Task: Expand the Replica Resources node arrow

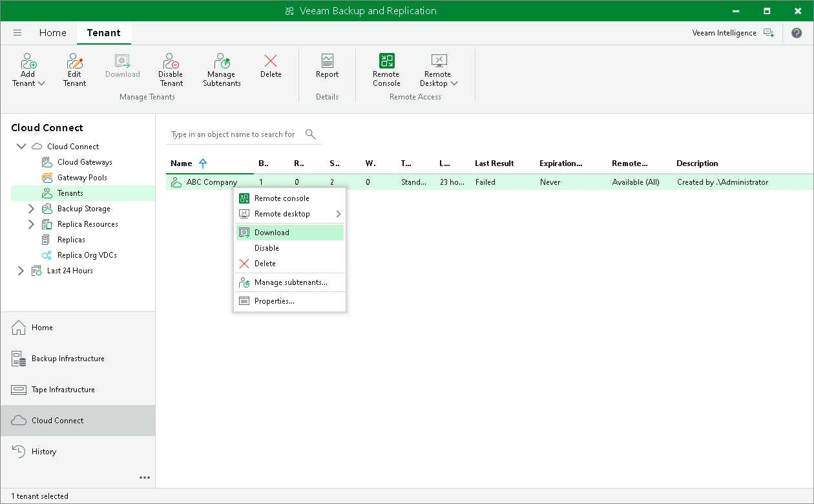Action: point(31,224)
